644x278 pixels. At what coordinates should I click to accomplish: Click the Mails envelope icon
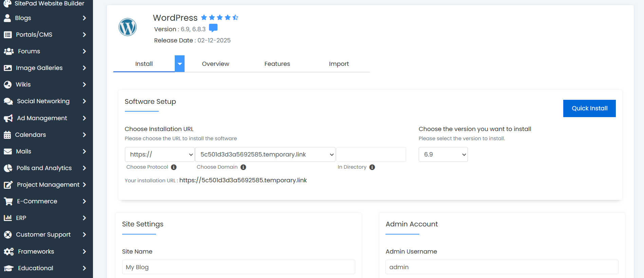[8, 151]
